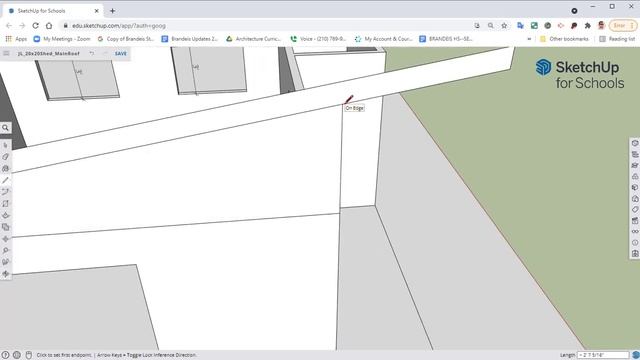Open the Reading list
The height and width of the screenshot is (360, 640).
pyautogui.click(x=617, y=39)
